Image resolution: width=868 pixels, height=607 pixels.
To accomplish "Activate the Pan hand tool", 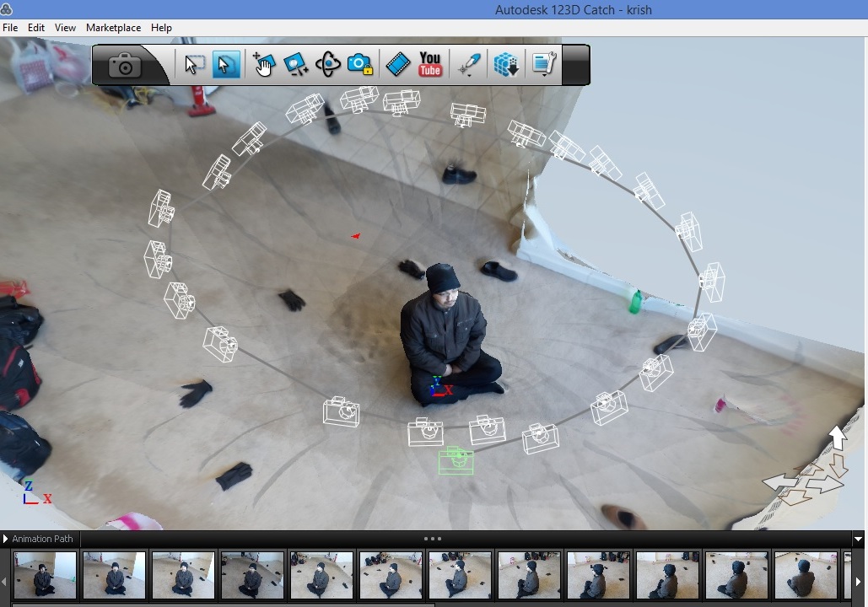I will [x=264, y=65].
